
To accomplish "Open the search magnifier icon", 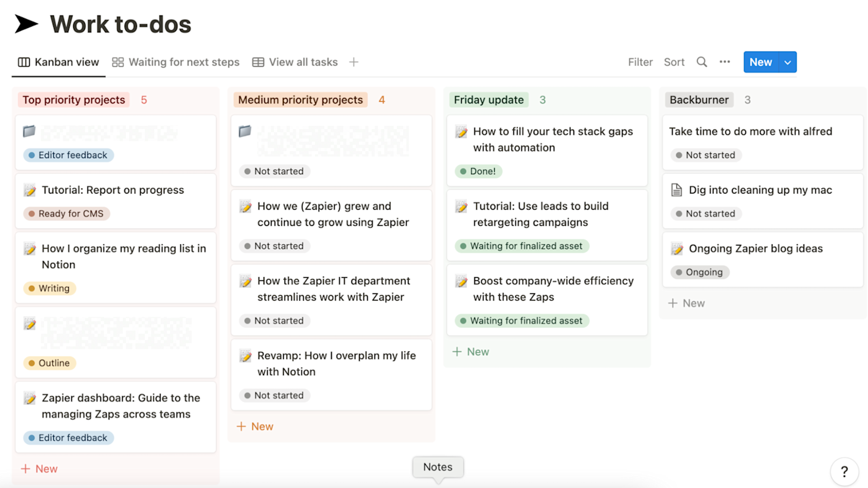I will (x=702, y=62).
